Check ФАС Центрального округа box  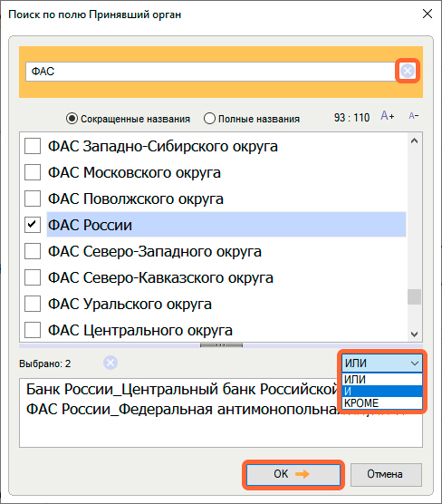click(33, 330)
